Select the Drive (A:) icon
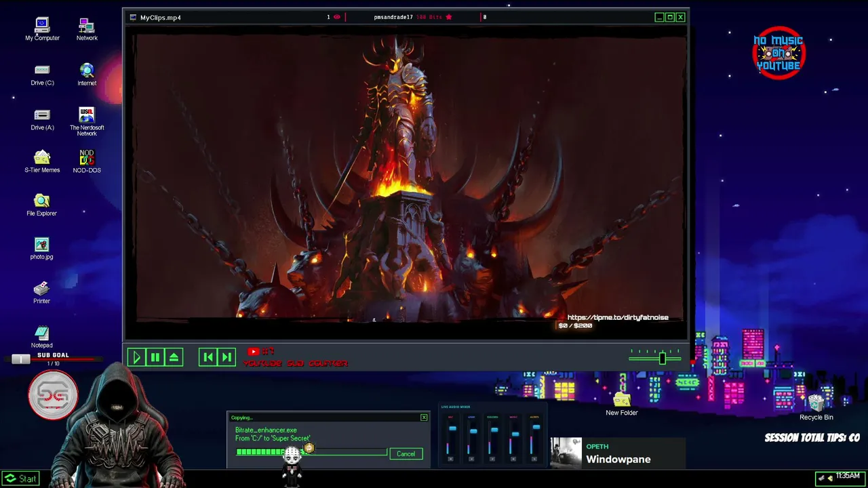Screen dimensions: 868x488 click(x=42, y=119)
